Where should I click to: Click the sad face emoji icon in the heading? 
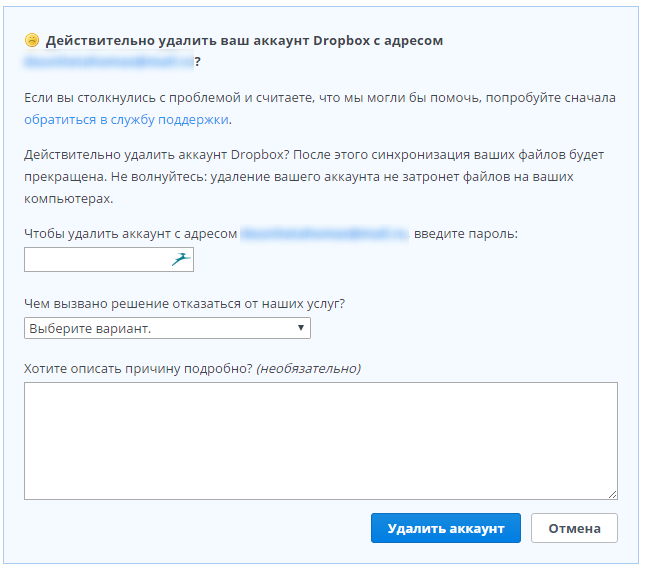click(x=32, y=41)
